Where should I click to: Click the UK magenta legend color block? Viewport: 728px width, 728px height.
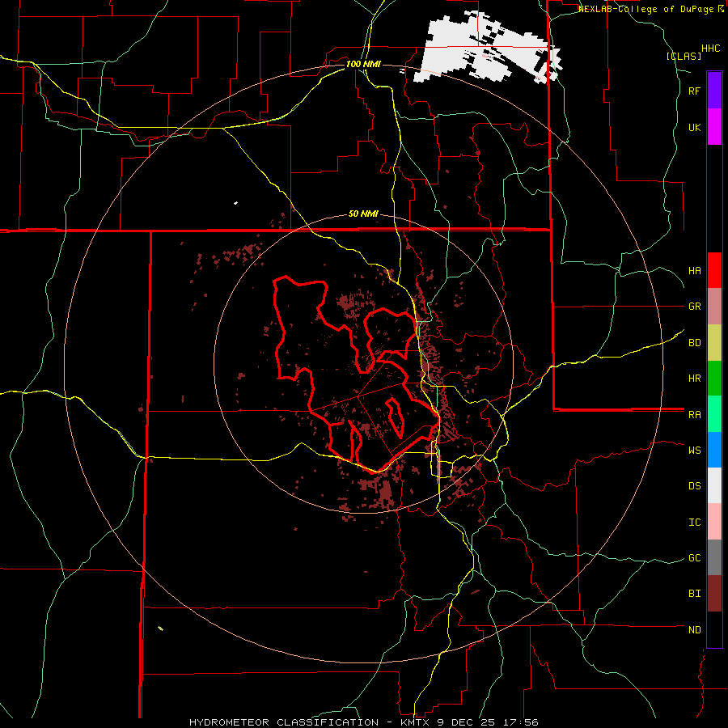point(714,127)
